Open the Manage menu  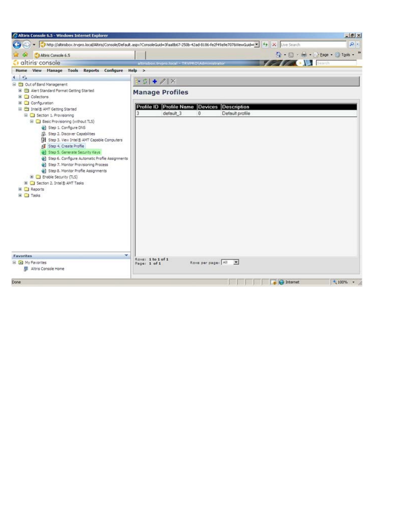click(55, 71)
